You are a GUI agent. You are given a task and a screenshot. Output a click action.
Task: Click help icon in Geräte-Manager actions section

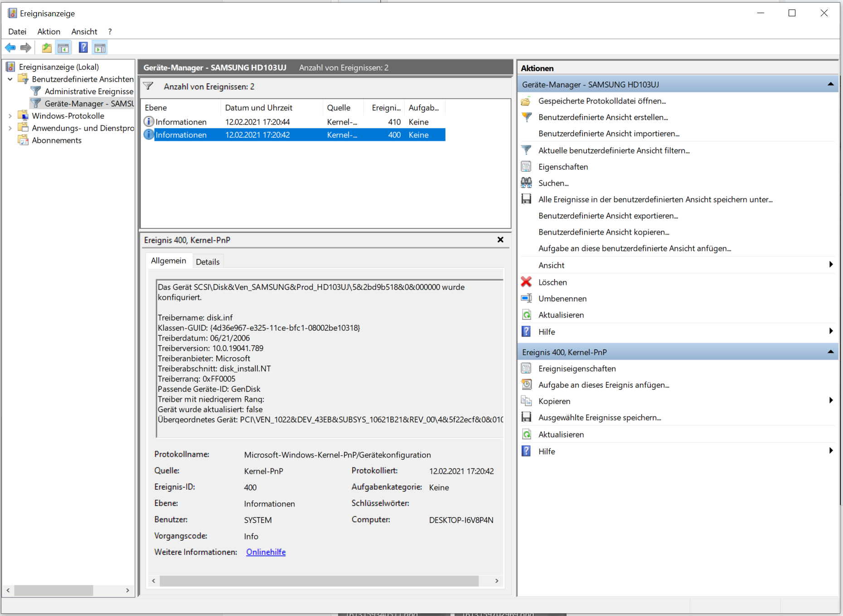click(526, 332)
